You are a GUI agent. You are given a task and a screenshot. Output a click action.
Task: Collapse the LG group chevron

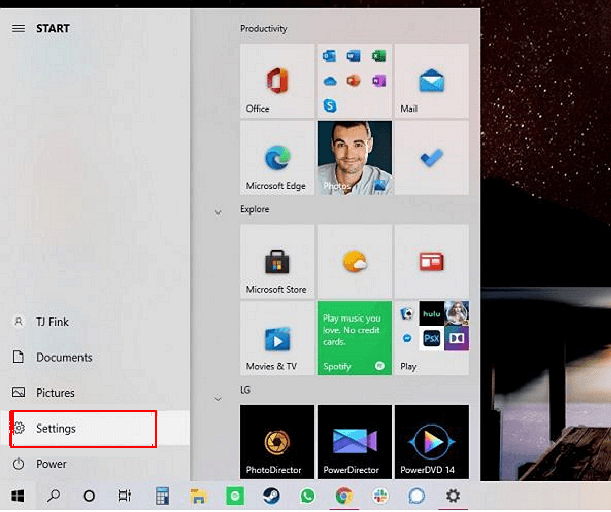[218, 399]
